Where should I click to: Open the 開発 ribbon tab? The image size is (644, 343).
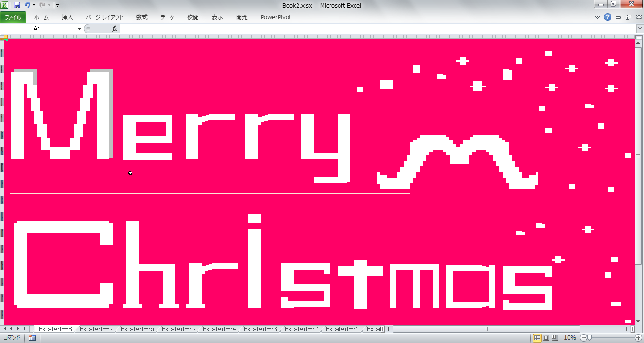point(242,17)
